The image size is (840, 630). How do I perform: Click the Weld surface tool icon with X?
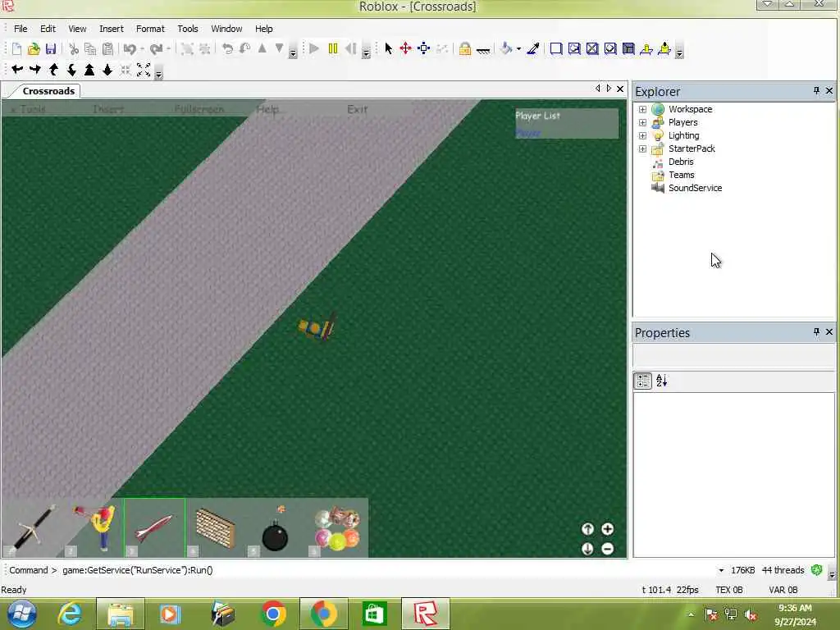(592, 49)
